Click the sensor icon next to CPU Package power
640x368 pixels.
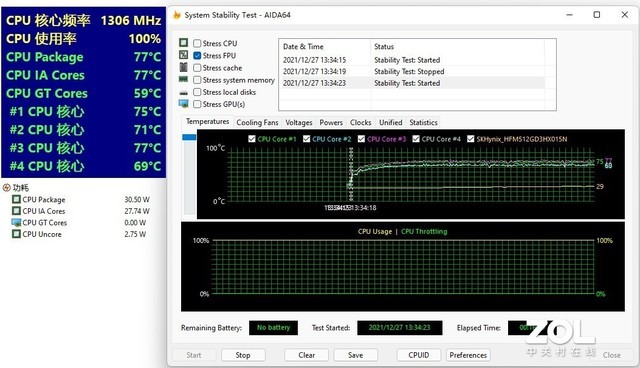pos(16,200)
